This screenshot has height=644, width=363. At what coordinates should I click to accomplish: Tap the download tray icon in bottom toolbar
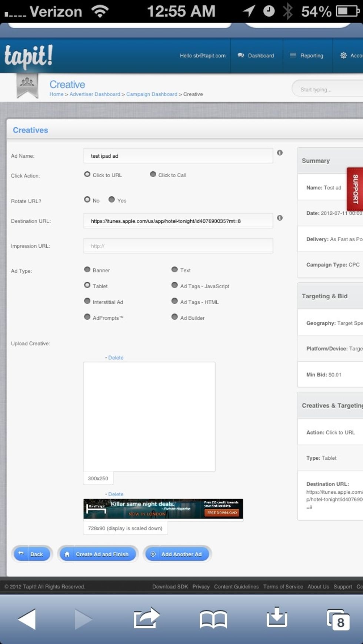(x=277, y=617)
